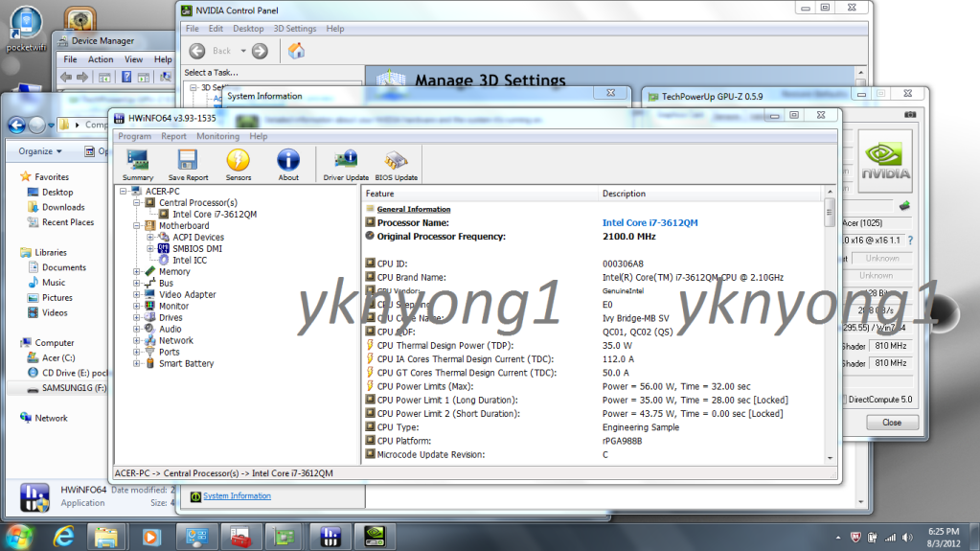Click scroll down arrow in HWiNFO64 list
This screenshot has height=551, width=980.
(830, 458)
